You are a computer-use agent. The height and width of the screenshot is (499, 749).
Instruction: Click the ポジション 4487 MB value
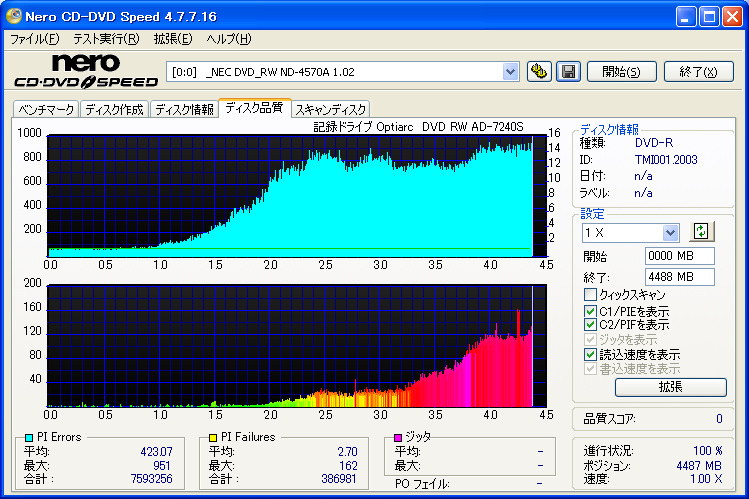(699, 466)
